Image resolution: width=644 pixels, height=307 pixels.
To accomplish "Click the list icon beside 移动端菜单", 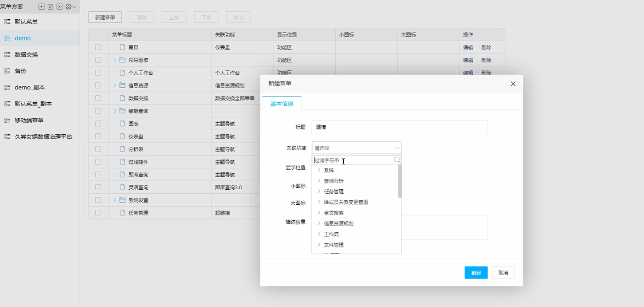I will (7, 120).
